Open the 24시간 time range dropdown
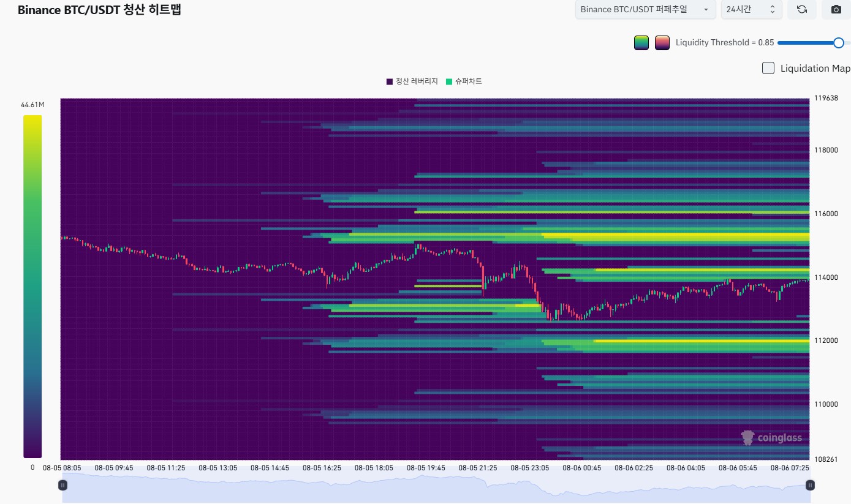The width and height of the screenshot is (851, 504). pos(751,9)
